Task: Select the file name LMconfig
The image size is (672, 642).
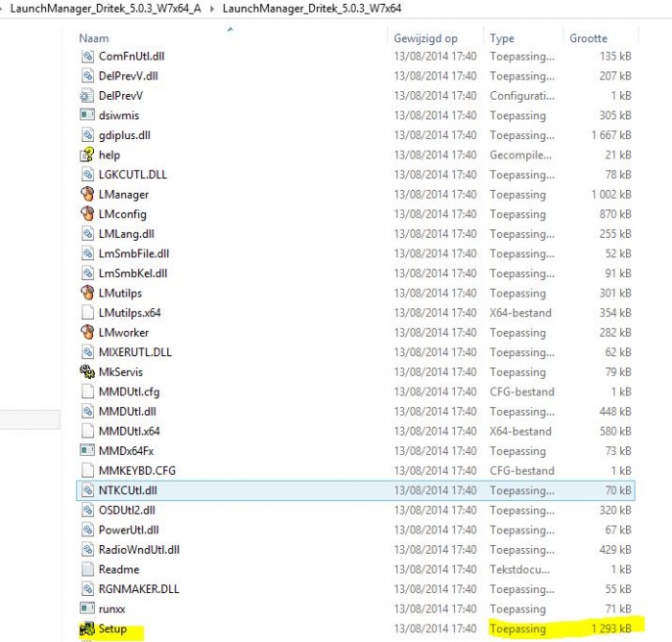Action: point(123,214)
